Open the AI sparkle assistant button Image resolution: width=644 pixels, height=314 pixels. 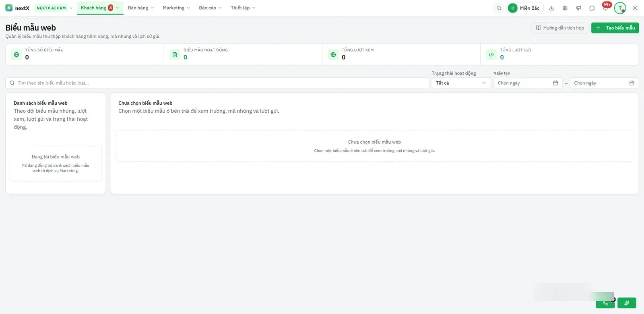tap(627, 303)
